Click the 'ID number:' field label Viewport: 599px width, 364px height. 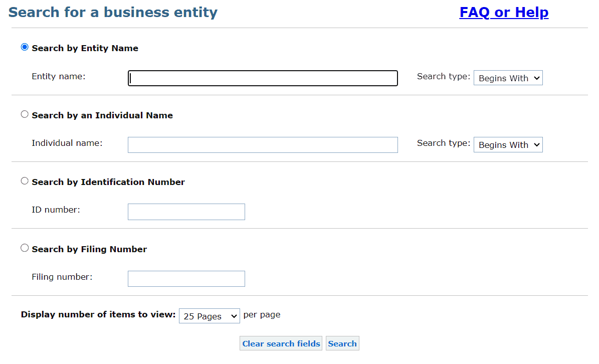[x=56, y=210]
